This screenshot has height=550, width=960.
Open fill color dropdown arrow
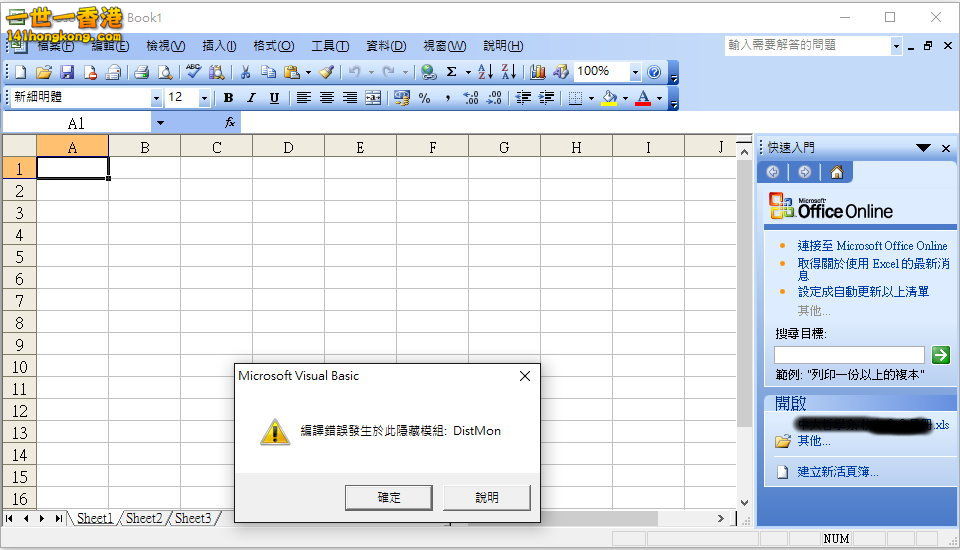tap(625, 98)
